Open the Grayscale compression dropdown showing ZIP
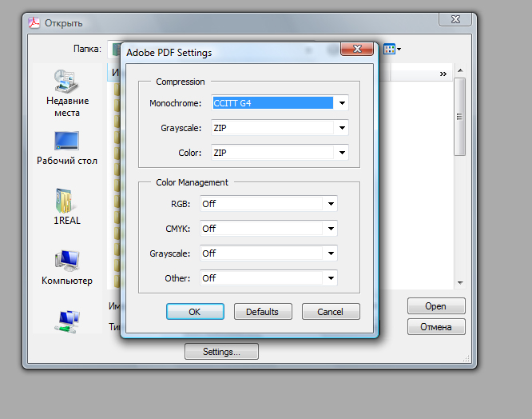The image size is (532, 419). pyautogui.click(x=280, y=128)
